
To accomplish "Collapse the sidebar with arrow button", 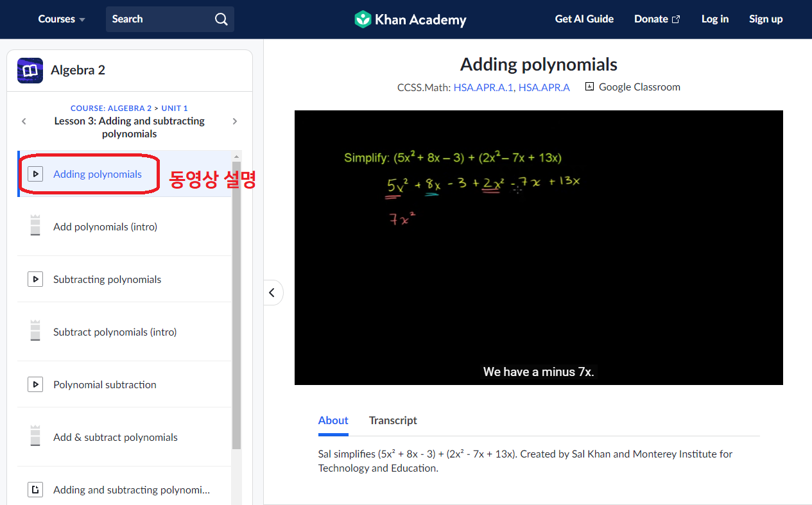I will [272, 293].
